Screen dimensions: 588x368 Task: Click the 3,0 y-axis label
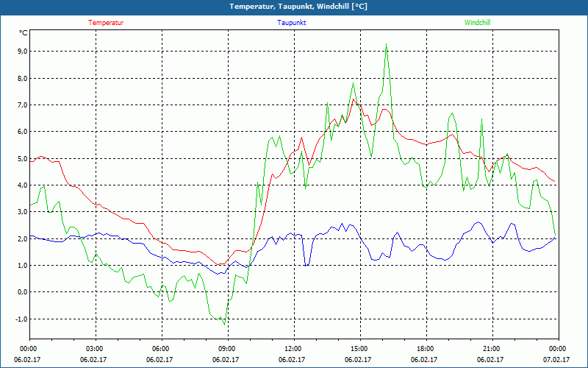point(23,212)
